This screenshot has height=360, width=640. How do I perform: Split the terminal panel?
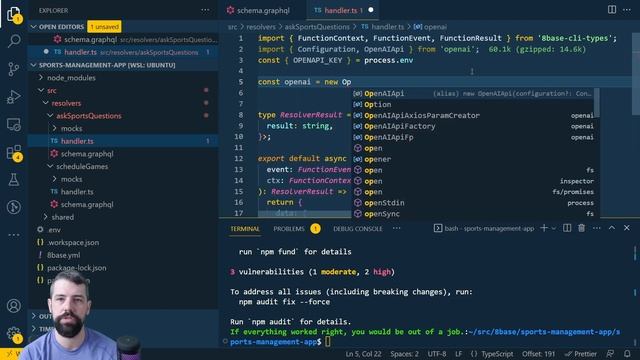tap(567, 228)
